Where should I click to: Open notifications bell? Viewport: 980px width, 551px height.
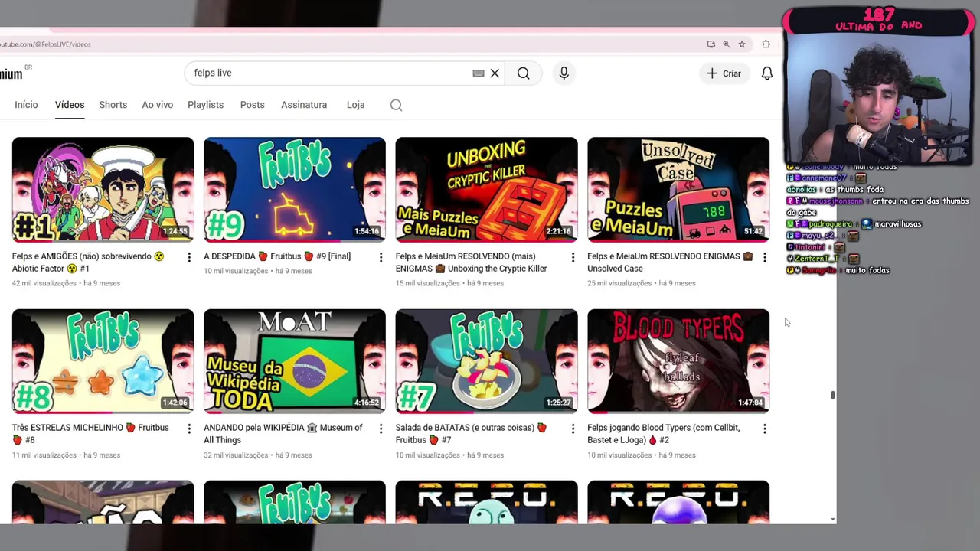[x=766, y=73]
